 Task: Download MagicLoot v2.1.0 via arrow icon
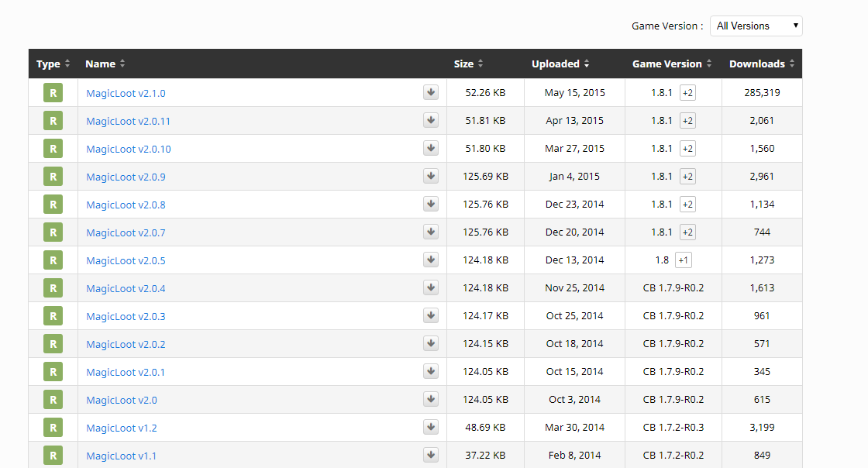[431, 93]
